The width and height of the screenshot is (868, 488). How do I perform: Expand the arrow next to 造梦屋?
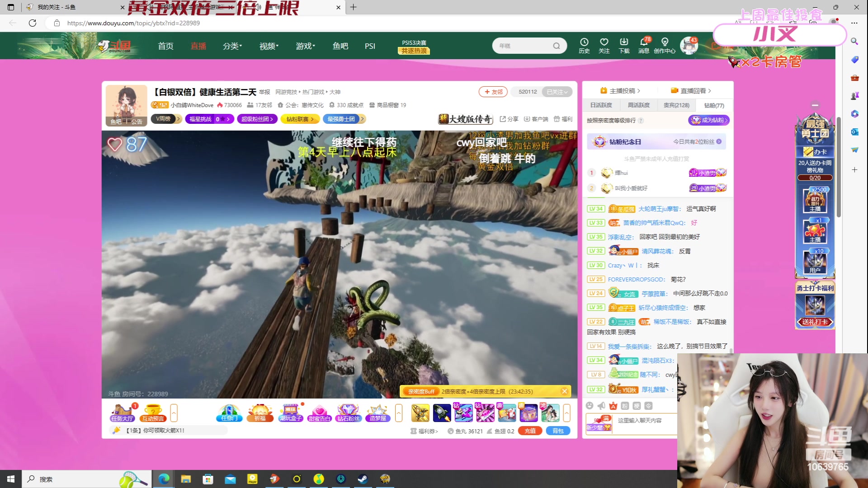coord(399,413)
